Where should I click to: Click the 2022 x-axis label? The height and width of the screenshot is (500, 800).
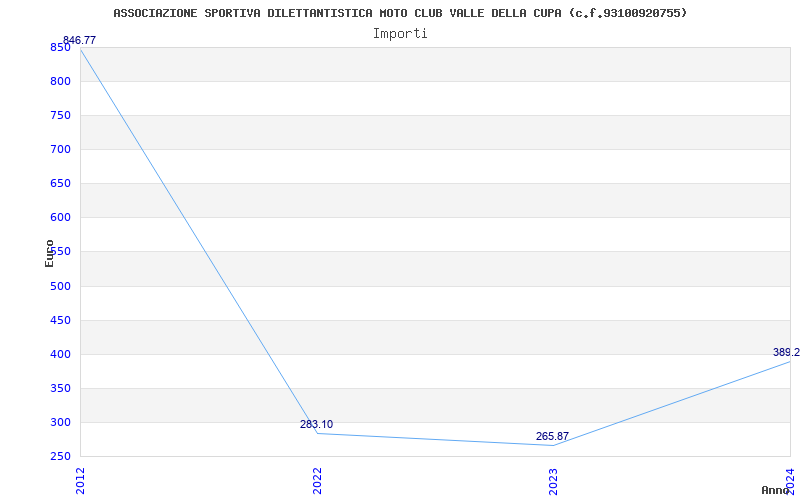coord(317,481)
